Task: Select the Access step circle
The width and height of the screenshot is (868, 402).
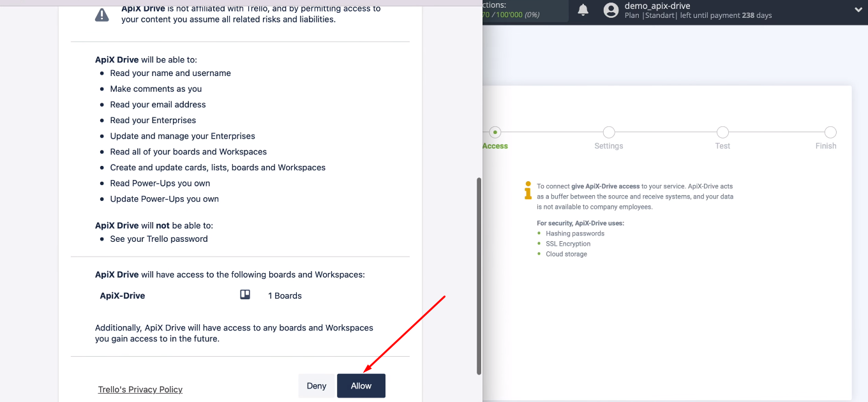Action: point(495,132)
